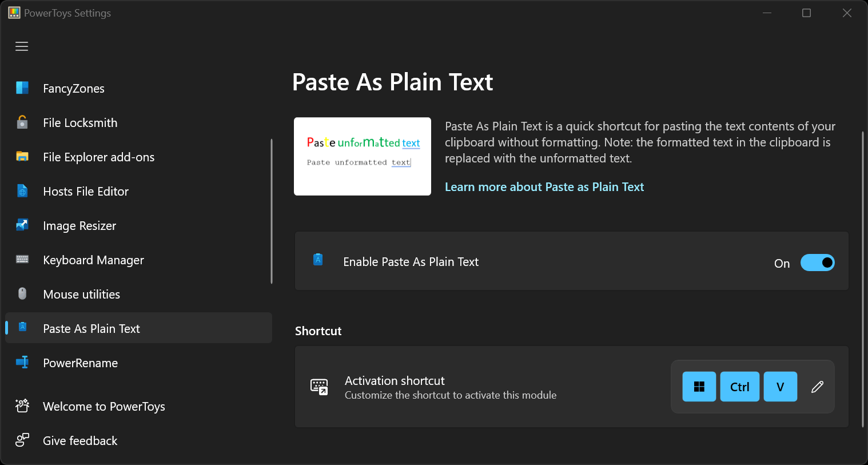Click the Ctrl key shortcut button
This screenshot has width=868, height=465.
coord(739,387)
